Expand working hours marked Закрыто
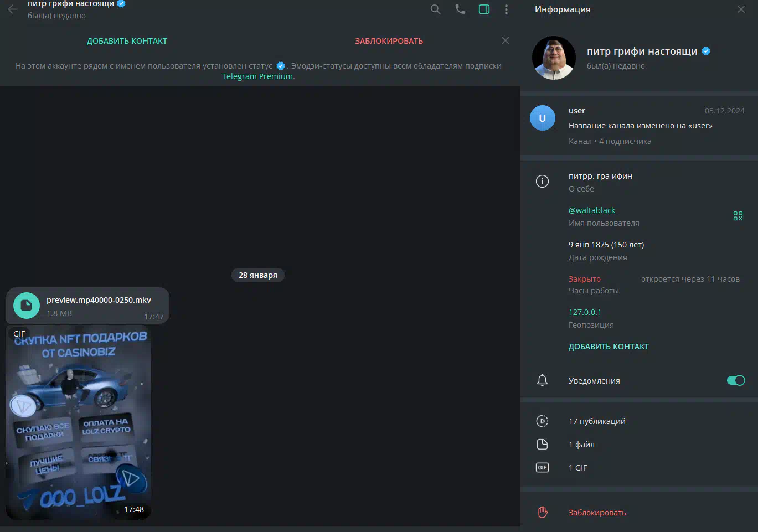 coord(585,279)
